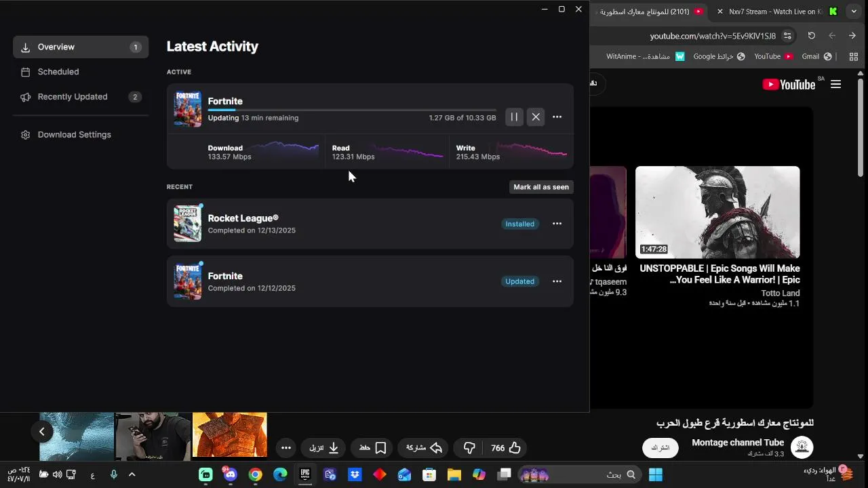Click the YouTube share button

[425, 448]
